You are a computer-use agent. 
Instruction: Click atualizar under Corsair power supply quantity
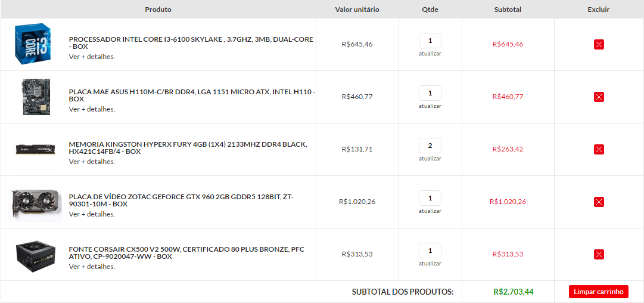pyautogui.click(x=430, y=264)
